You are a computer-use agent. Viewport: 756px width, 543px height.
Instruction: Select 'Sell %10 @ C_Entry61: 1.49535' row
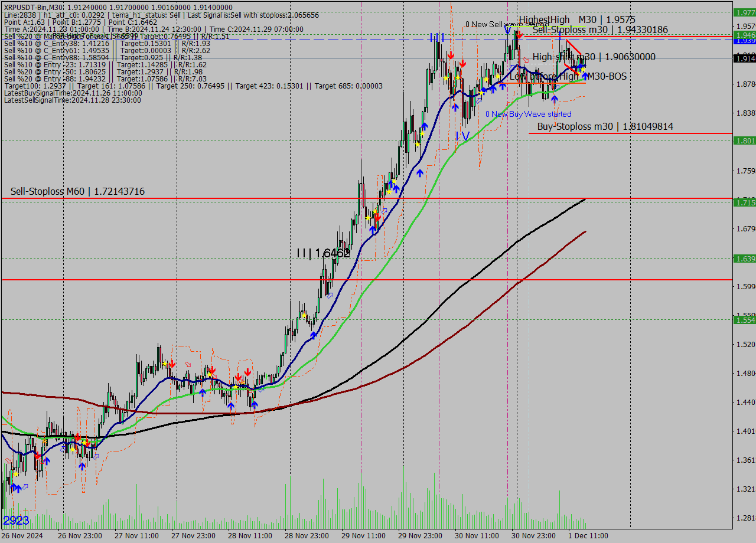tap(107, 51)
